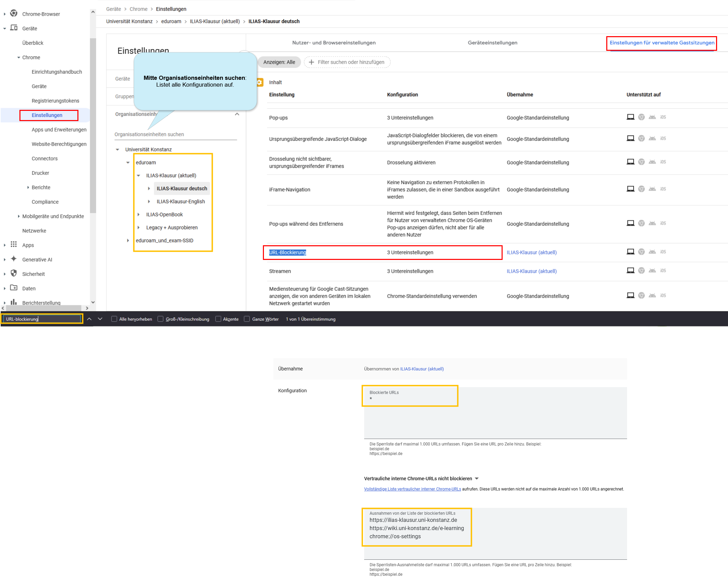Open ILIAS-Klausur (aktuell) link in Streamen row
The height and width of the screenshot is (586, 728).
tap(532, 271)
